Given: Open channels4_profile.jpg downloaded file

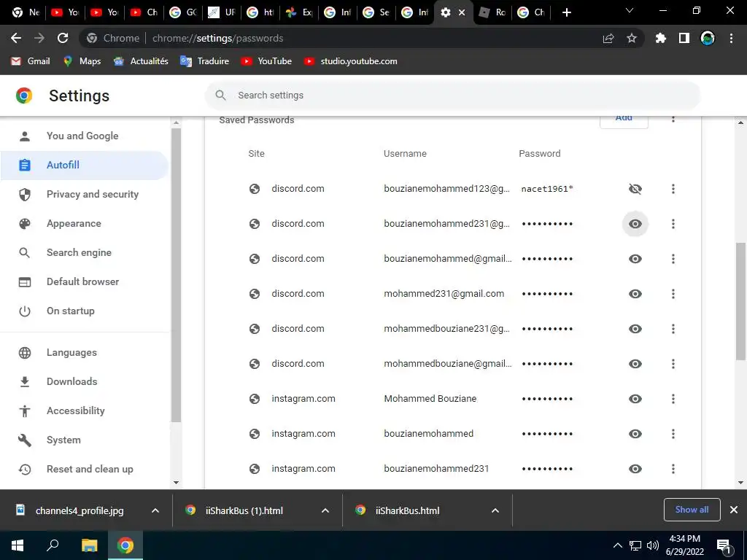Looking at the screenshot, I should point(71,510).
